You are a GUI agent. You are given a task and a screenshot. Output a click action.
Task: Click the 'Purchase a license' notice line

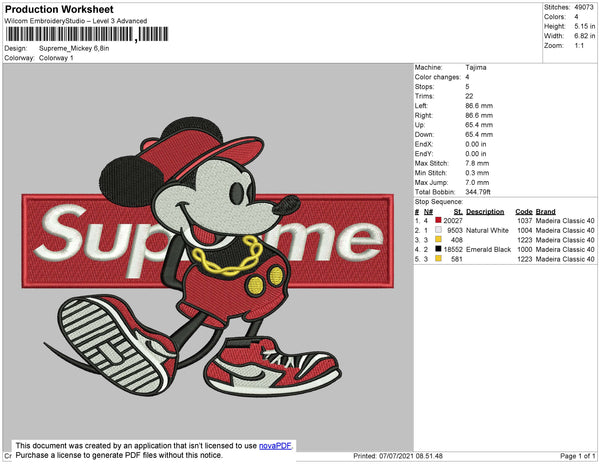pos(119,455)
